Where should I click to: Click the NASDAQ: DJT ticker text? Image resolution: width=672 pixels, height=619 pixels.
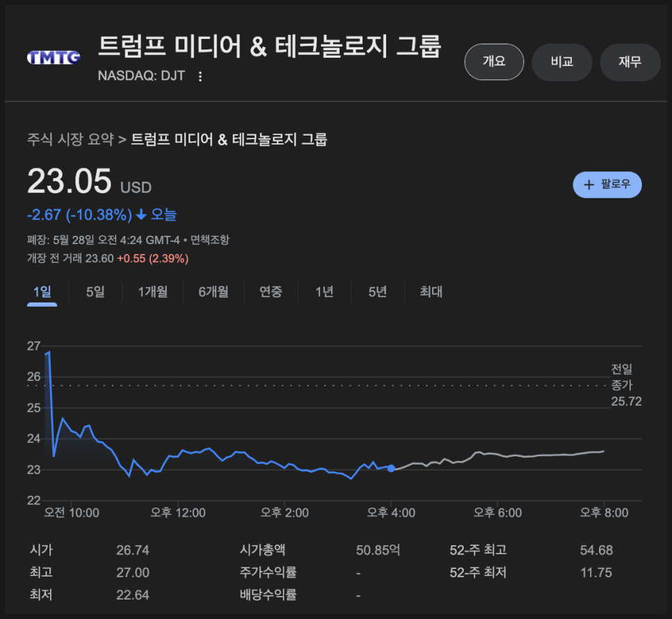(x=141, y=76)
